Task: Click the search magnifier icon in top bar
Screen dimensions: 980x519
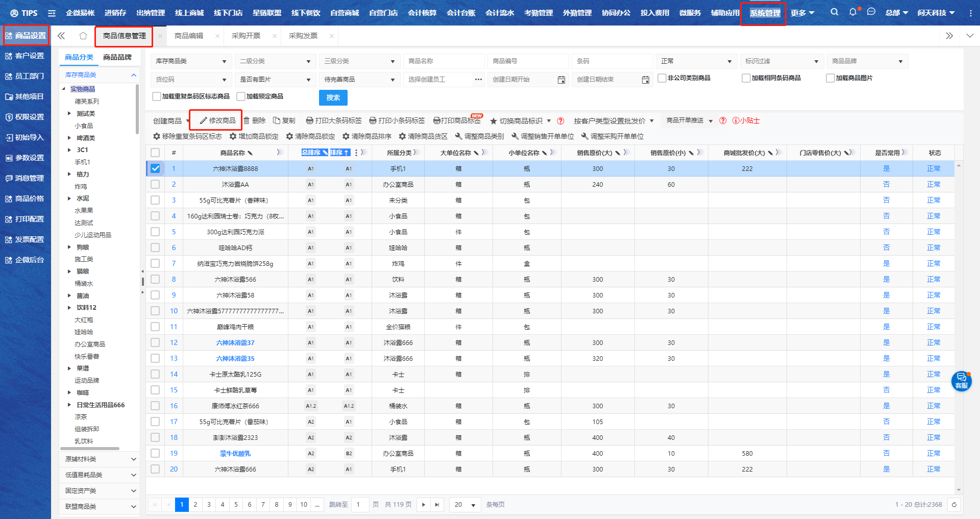Action: (834, 12)
